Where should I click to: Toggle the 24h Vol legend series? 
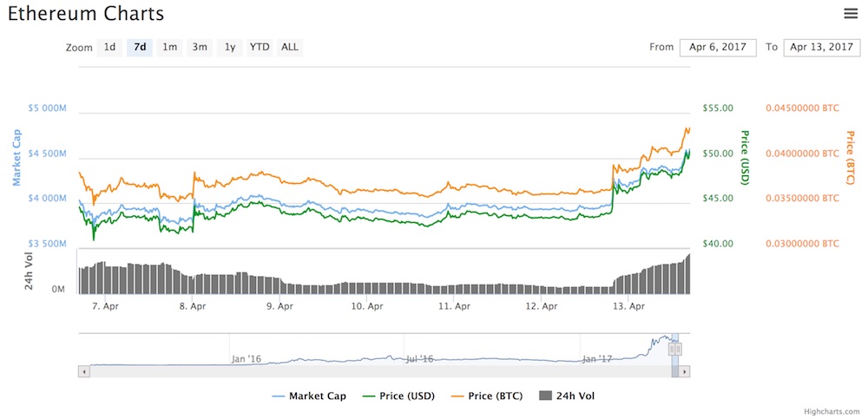[x=566, y=396]
